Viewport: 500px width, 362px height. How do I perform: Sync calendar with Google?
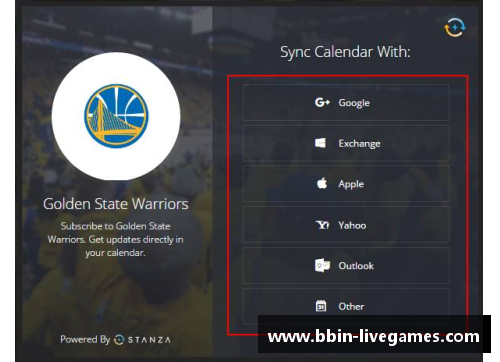346,102
